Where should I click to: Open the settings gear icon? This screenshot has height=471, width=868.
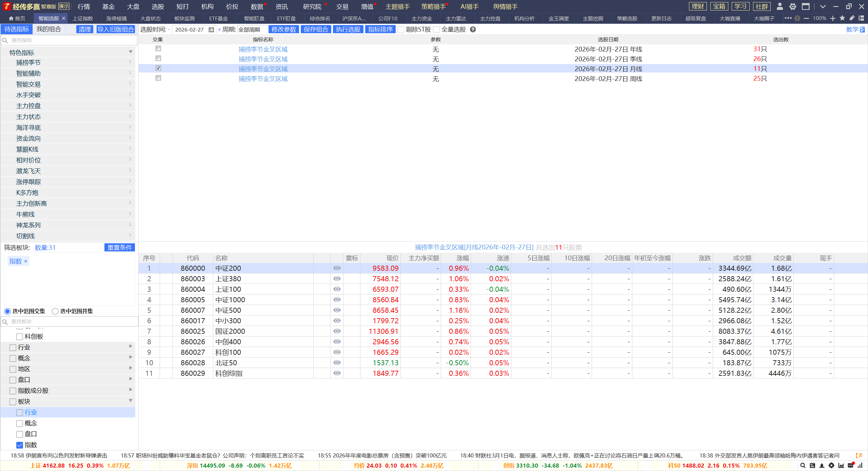[793, 6]
